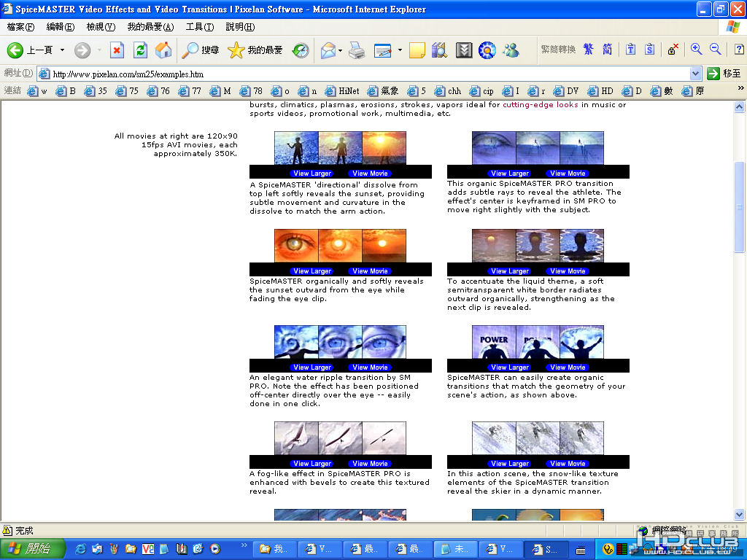Click View Movie under the orange eye clip

click(370, 271)
